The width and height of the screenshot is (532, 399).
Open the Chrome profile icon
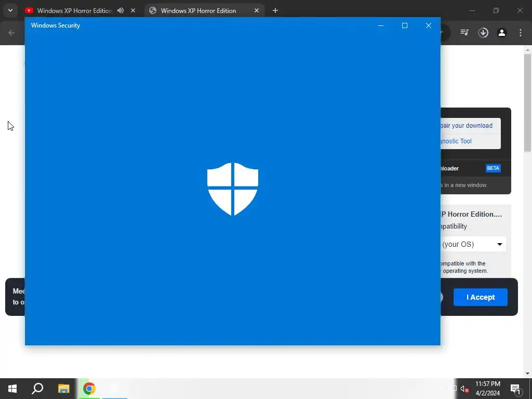coord(502,33)
